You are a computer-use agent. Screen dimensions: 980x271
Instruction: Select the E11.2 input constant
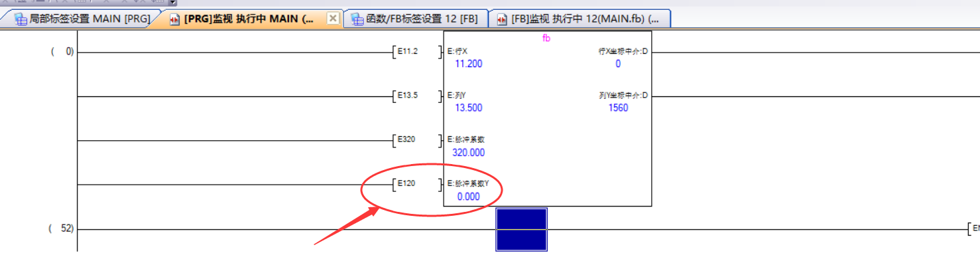click(408, 52)
